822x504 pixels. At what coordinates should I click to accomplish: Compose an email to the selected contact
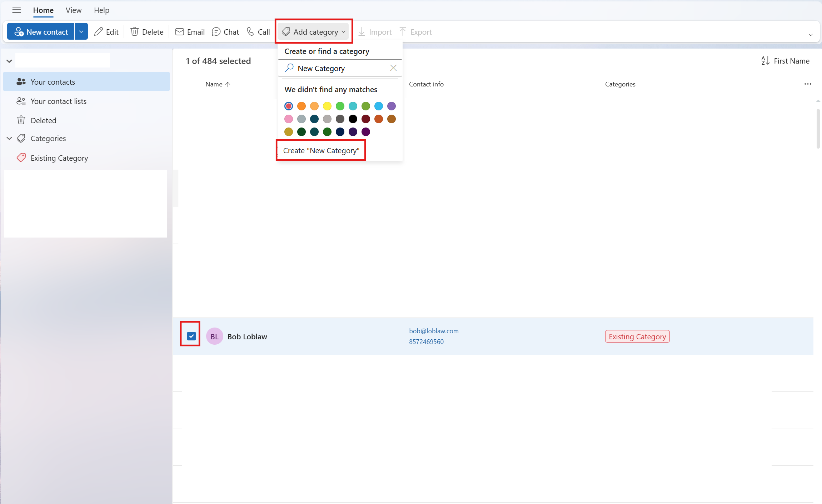(x=189, y=31)
